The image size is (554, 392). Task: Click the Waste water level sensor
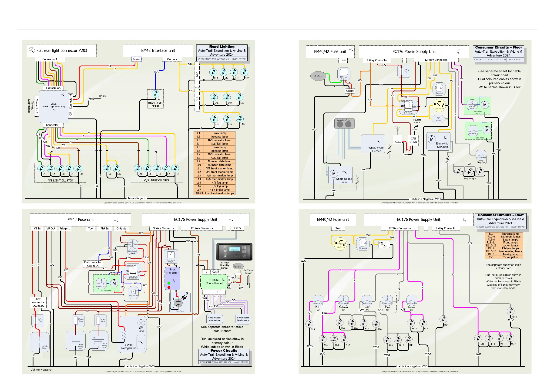(215, 319)
